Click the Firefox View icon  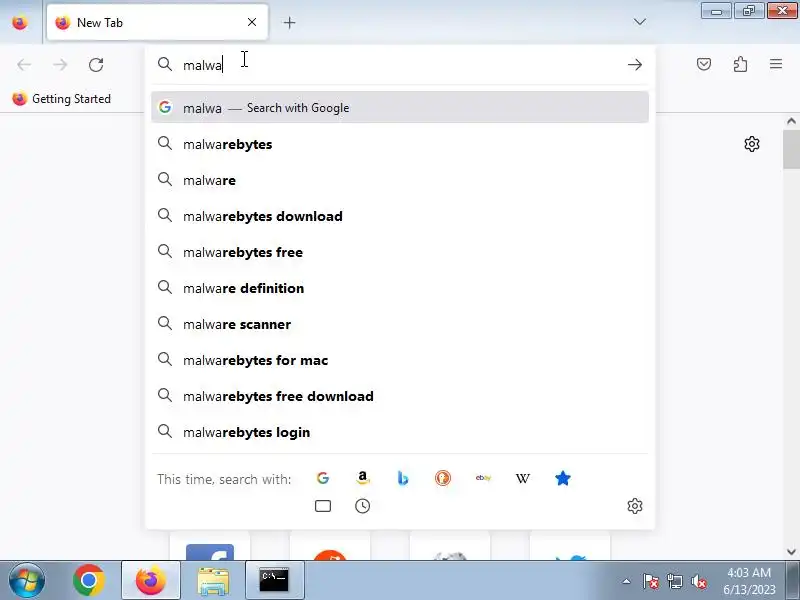tap(20, 22)
